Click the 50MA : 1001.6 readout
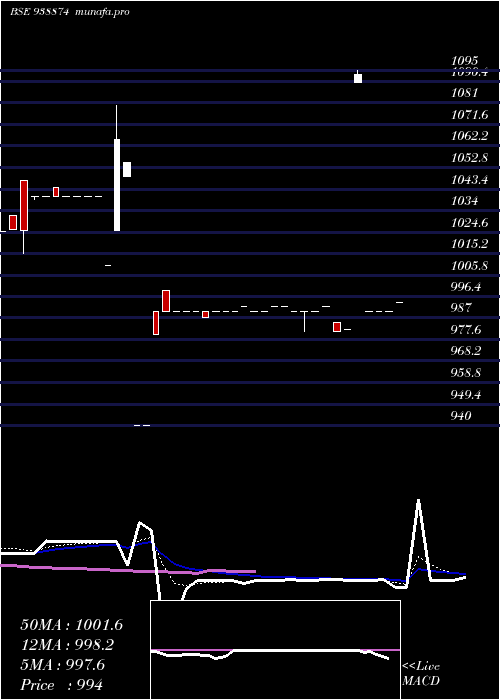 click(71, 625)
